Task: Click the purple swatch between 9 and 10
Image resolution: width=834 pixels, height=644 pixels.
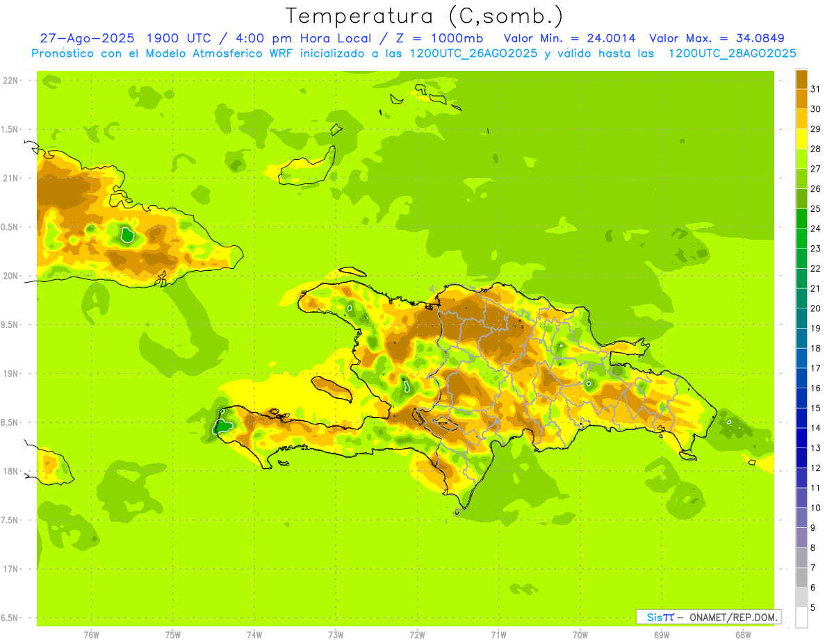Action: click(801, 518)
